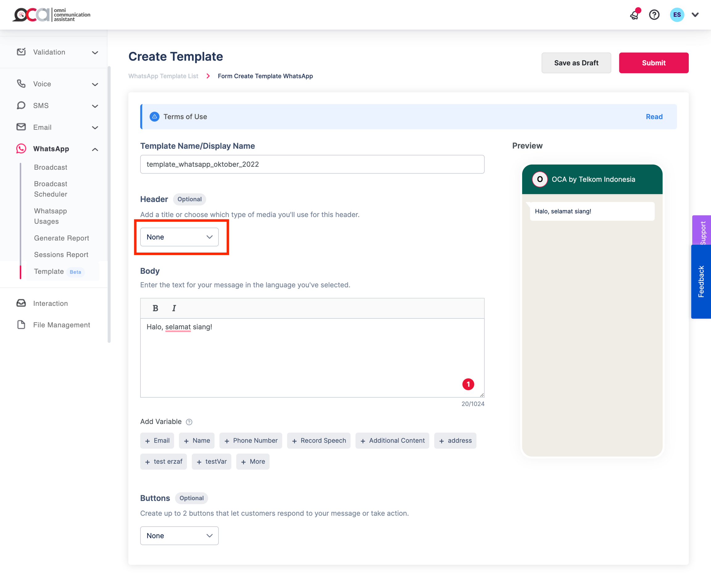Open the profile menu chevron
Image resolution: width=711 pixels, height=588 pixels.
(x=695, y=15)
